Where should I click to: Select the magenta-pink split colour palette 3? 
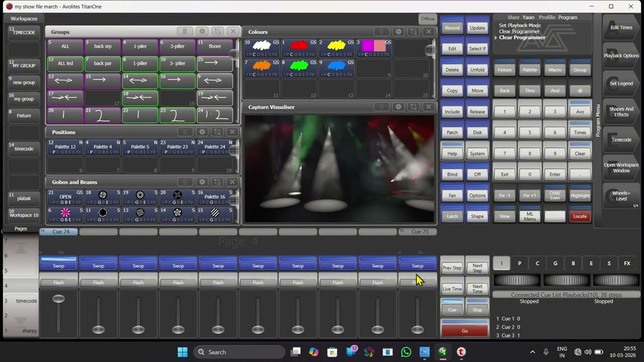pos(373,48)
